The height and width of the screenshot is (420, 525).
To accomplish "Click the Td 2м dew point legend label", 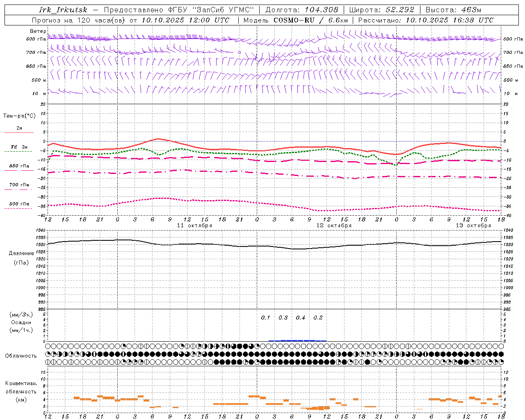I will point(19,147).
